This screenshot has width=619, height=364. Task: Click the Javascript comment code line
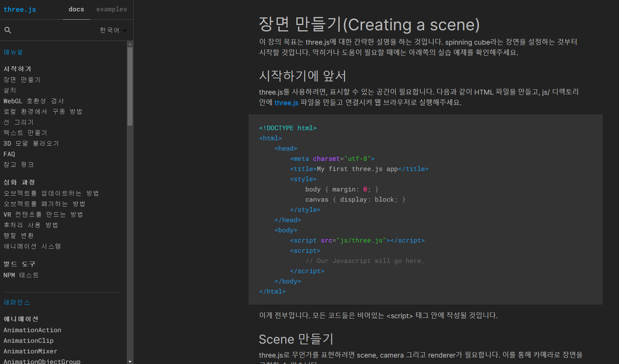[x=365, y=261]
